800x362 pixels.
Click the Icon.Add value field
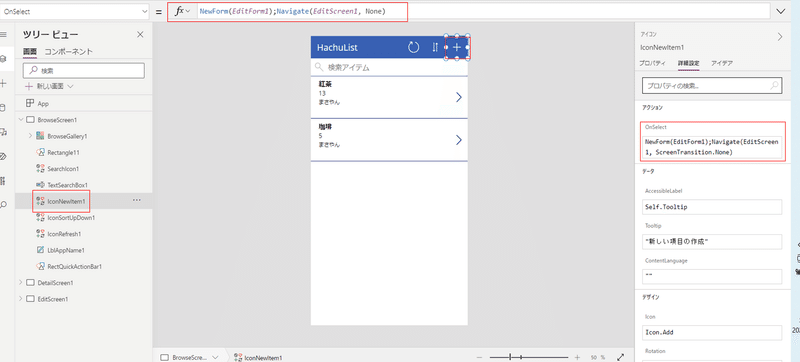point(712,332)
